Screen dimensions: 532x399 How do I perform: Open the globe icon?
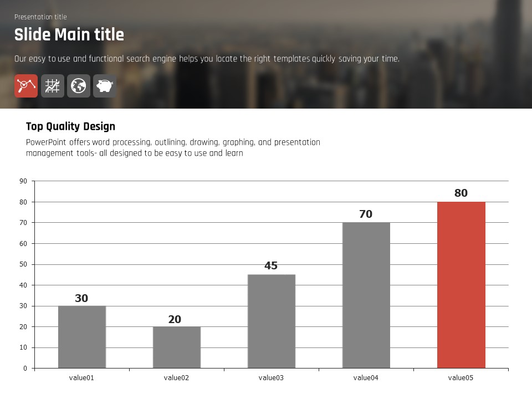click(x=79, y=86)
